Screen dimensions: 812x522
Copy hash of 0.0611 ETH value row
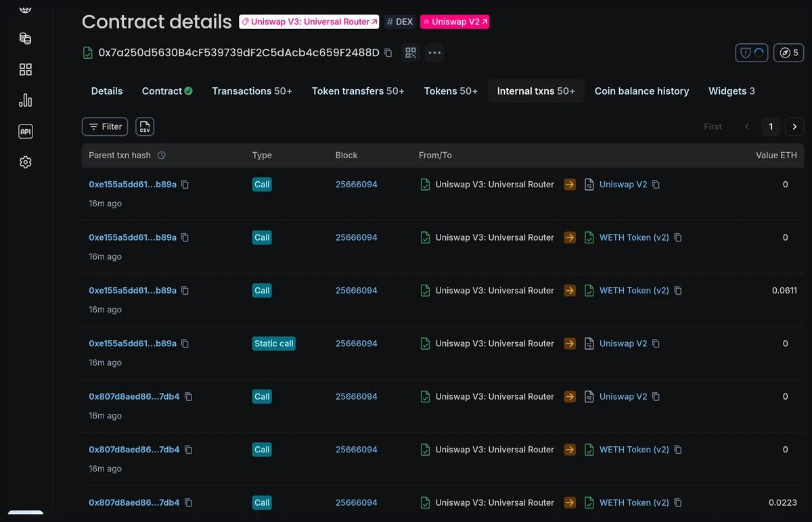185,291
